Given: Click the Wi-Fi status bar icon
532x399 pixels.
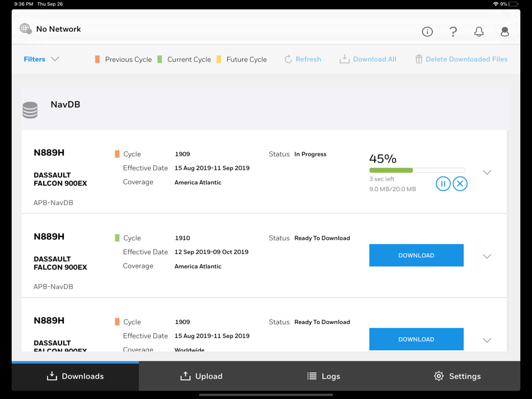Looking at the screenshot, I should click(x=496, y=4).
